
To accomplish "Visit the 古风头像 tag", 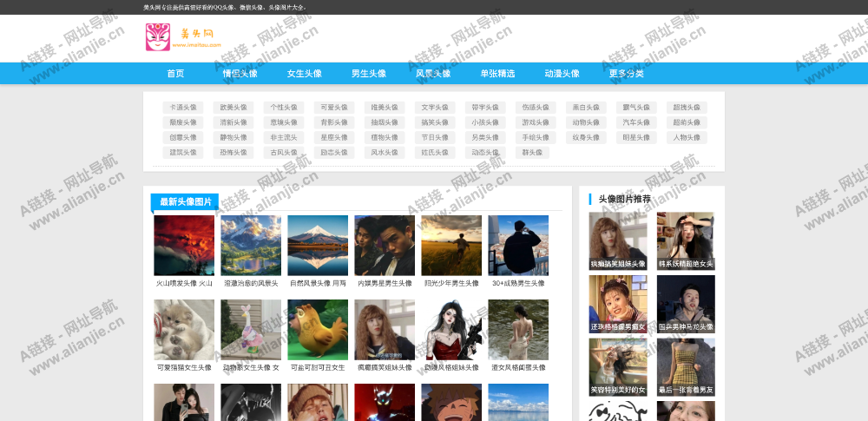I will coord(284,152).
